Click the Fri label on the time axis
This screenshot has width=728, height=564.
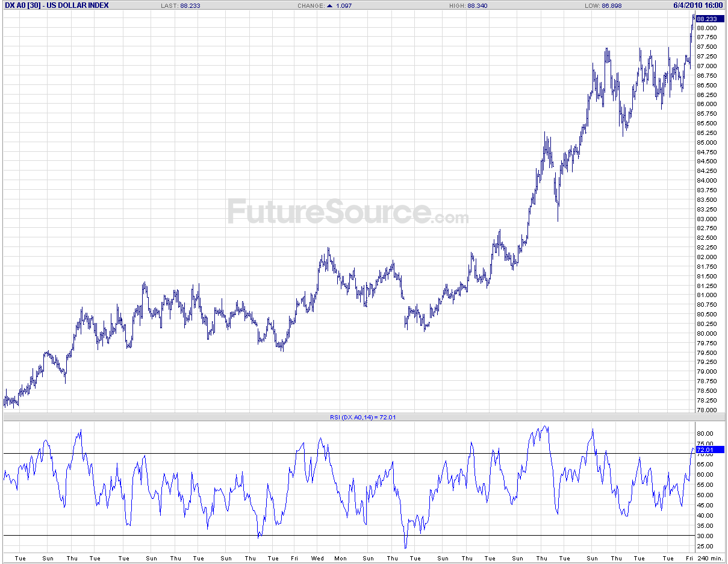point(294,558)
